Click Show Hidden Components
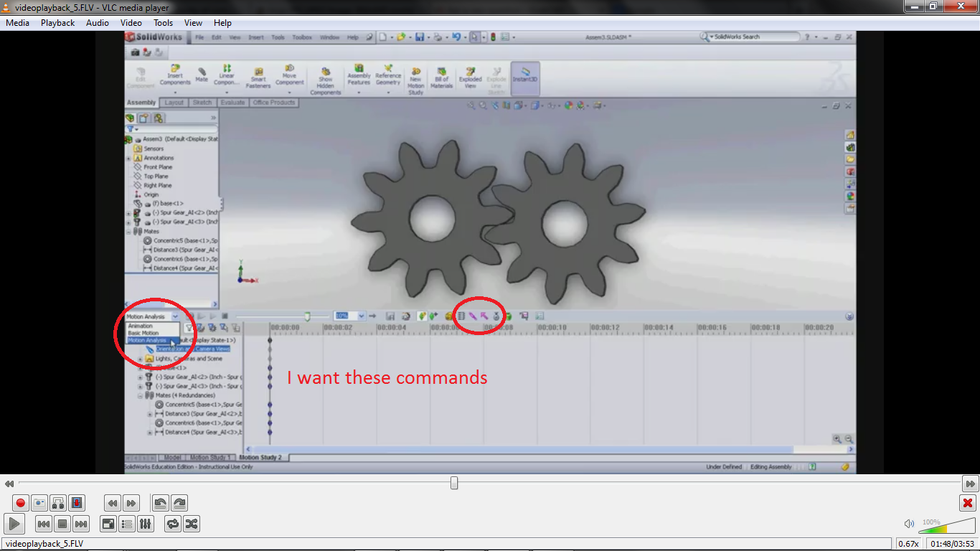 326,81
